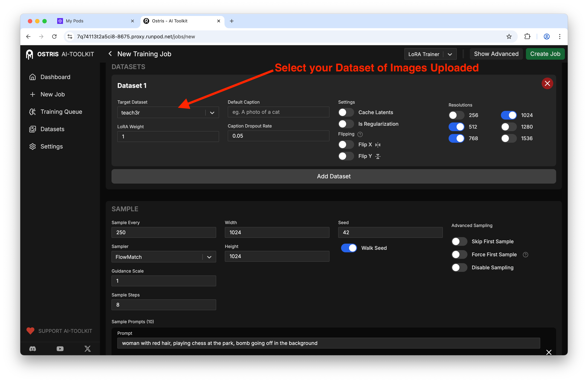
Task: Toggle Disable Sampling switch
Action: tap(459, 268)
